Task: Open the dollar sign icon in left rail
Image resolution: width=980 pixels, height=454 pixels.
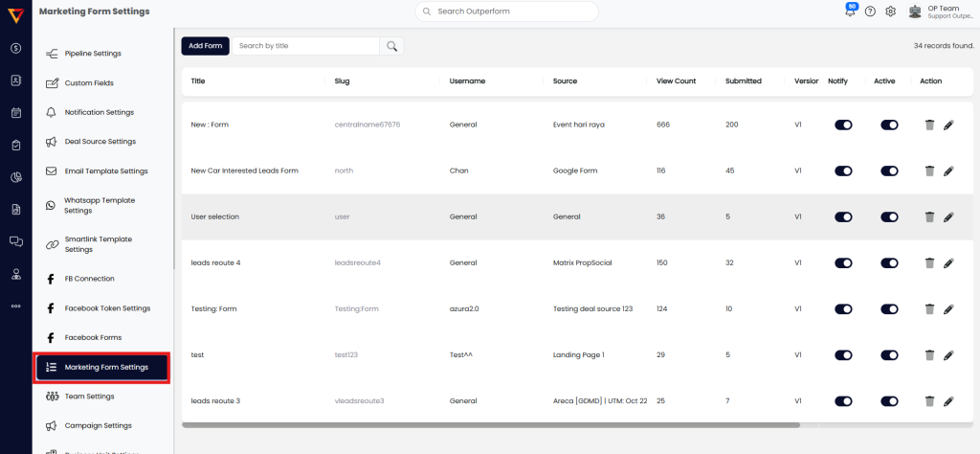Action: (15, 48)
